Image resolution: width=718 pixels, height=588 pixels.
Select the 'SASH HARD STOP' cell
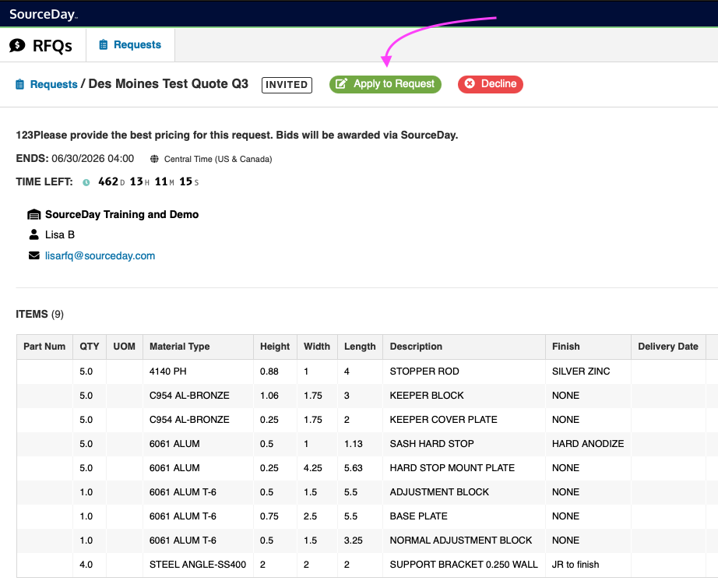coord(464,444)
